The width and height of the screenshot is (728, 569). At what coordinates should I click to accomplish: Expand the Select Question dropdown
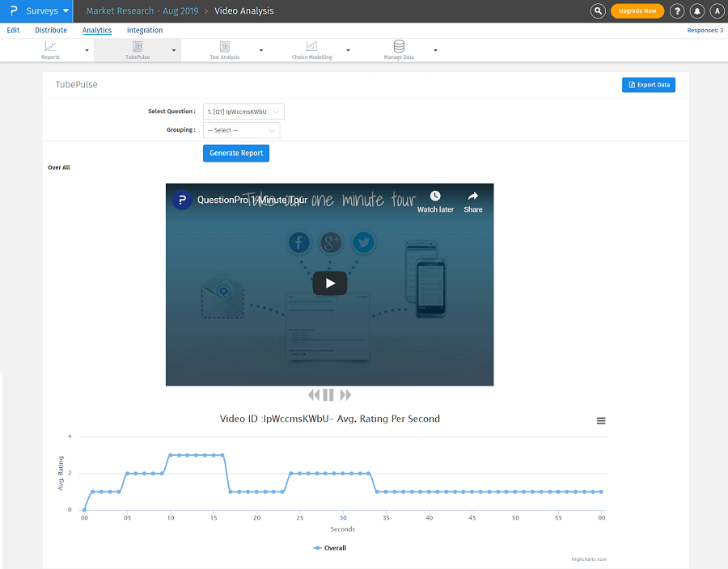[243, 112]
